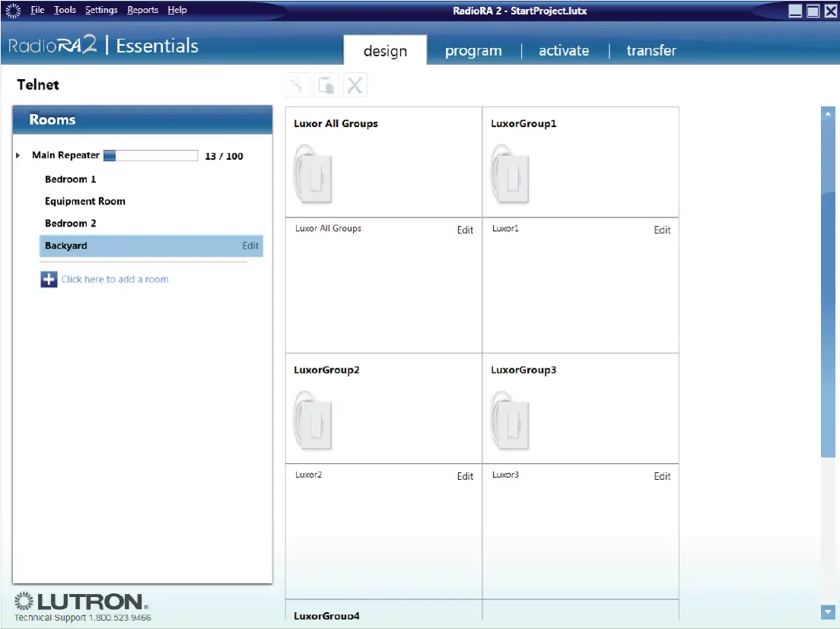The height and width of the screenshot is (629, 840).
Task: Open the Reports menu
Action: 142,10
